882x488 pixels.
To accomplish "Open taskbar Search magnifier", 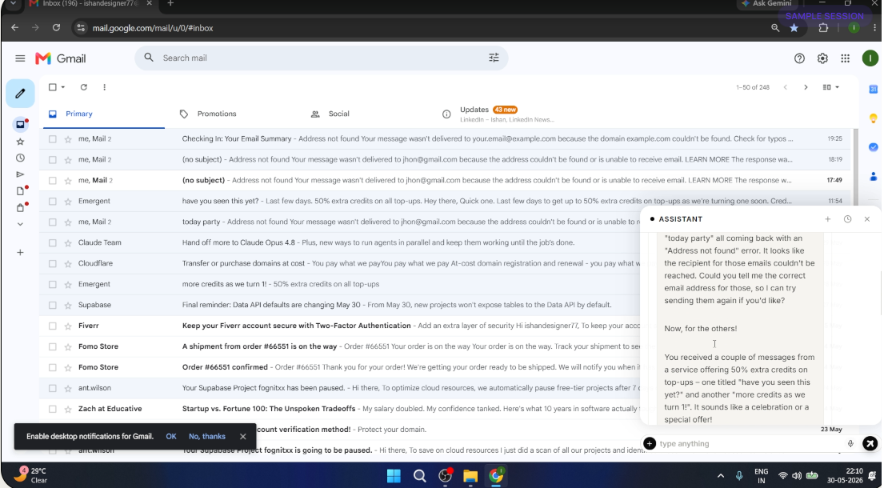I will pyautogui.click(x=420, y=476).
